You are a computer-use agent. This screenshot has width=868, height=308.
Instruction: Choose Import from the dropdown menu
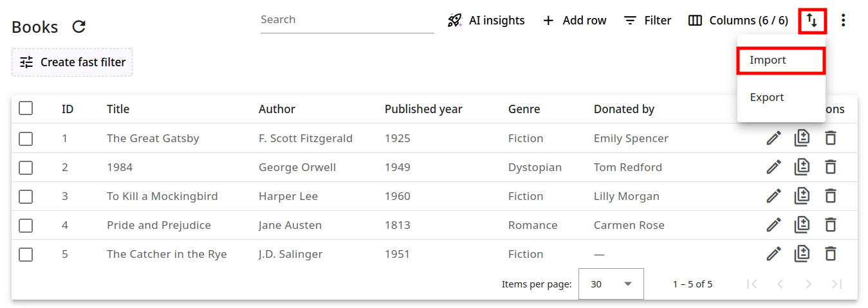click(780, 60)
